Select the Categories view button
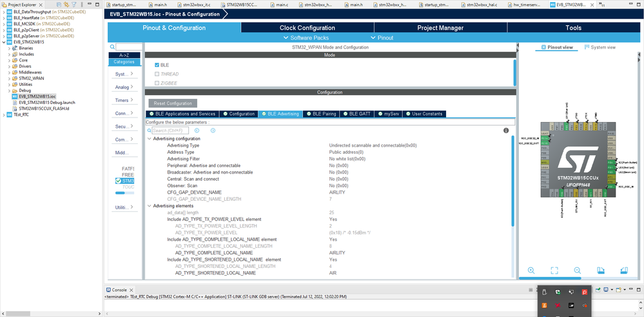 124,62
